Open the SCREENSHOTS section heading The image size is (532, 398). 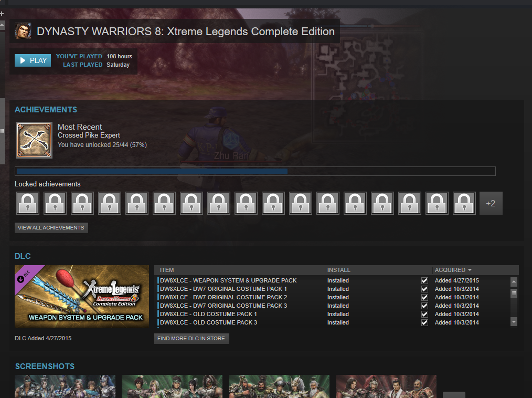pos(45,366)
